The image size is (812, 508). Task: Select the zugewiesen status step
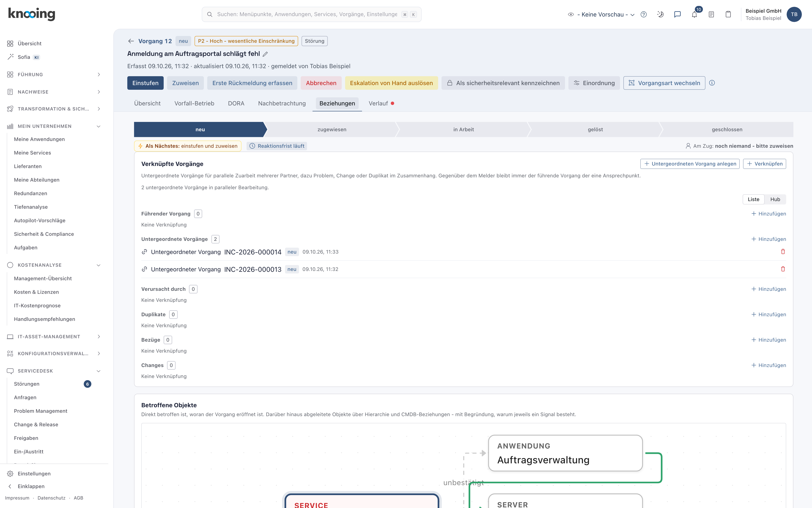332,129
